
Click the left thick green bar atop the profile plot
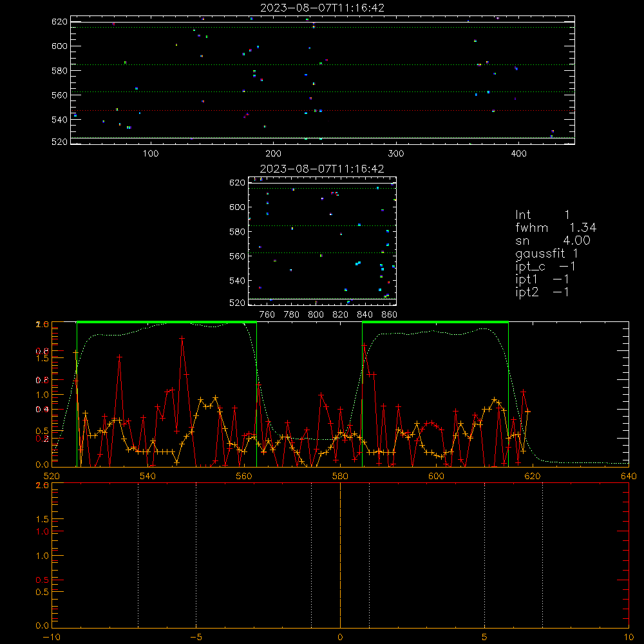point(167,323)
